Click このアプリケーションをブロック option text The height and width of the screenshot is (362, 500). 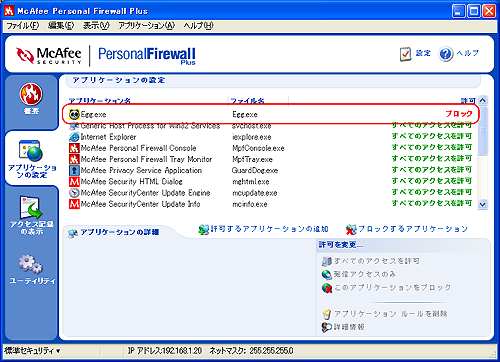coord(392,288)
